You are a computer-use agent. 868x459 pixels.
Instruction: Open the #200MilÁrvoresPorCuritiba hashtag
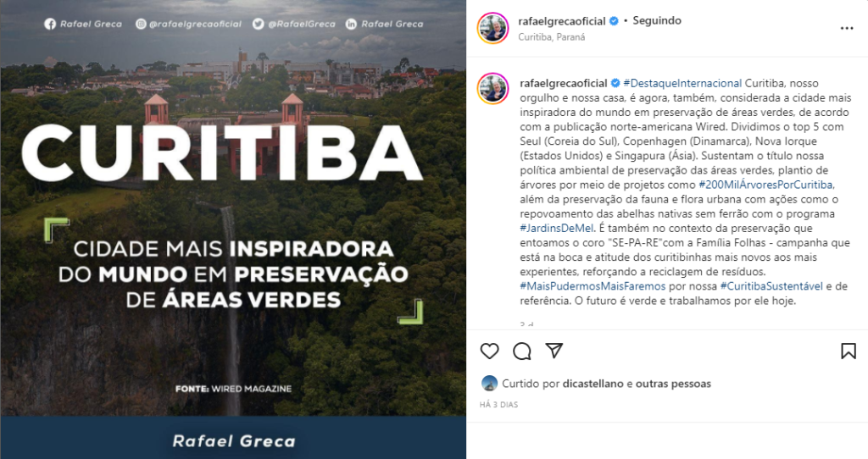click(765, 185)
